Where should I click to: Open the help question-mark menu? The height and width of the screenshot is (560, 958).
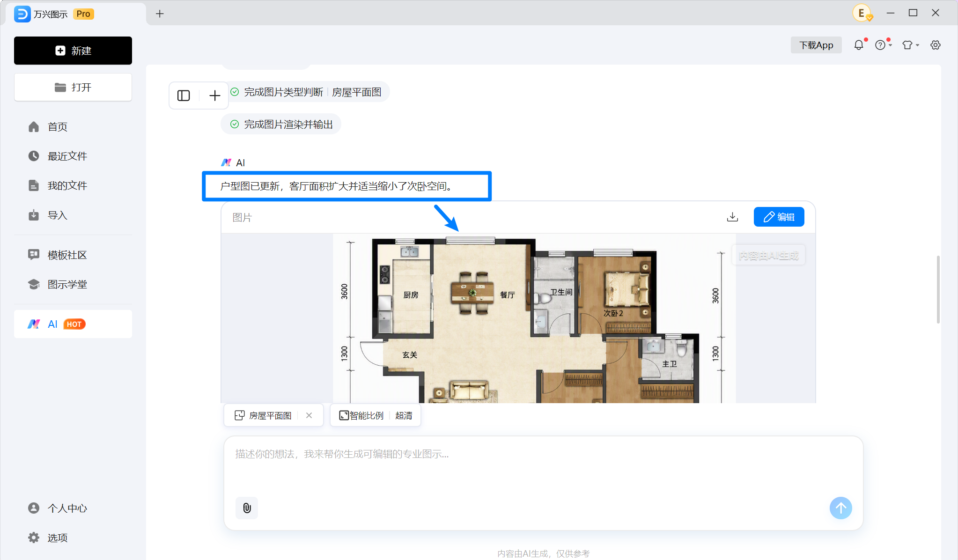(883, 45)
